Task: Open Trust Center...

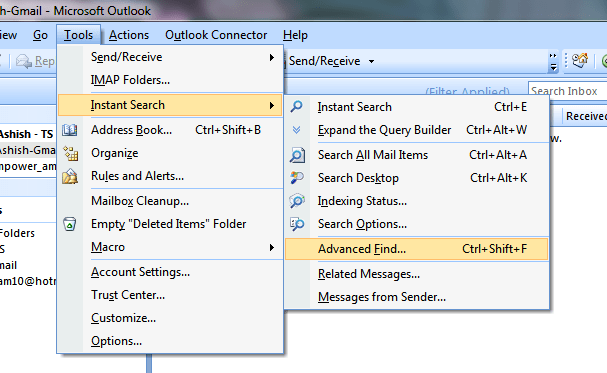Action: 170,295
